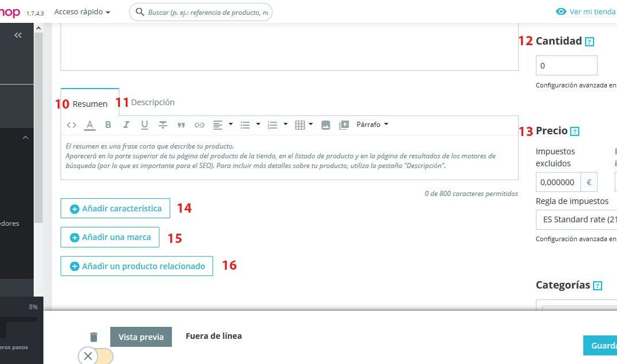Apply bold formatting in summary editor
617x364 pixels.
pos(108,125)
